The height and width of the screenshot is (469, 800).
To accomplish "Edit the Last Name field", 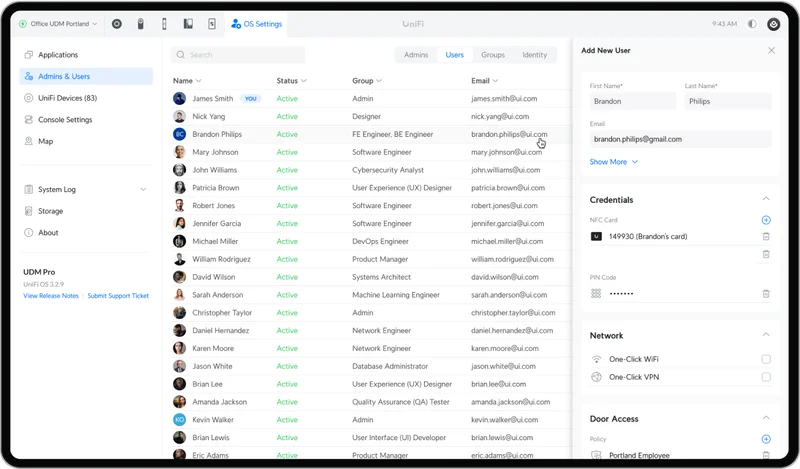I will coord(728,101).
